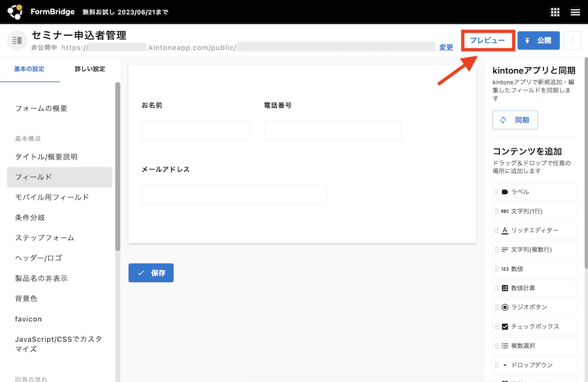
Task: Open the three-dot more options menu
Action: 572,41
